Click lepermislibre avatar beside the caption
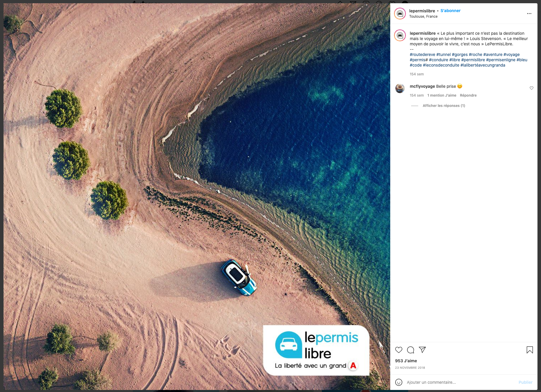 [400, 35]
